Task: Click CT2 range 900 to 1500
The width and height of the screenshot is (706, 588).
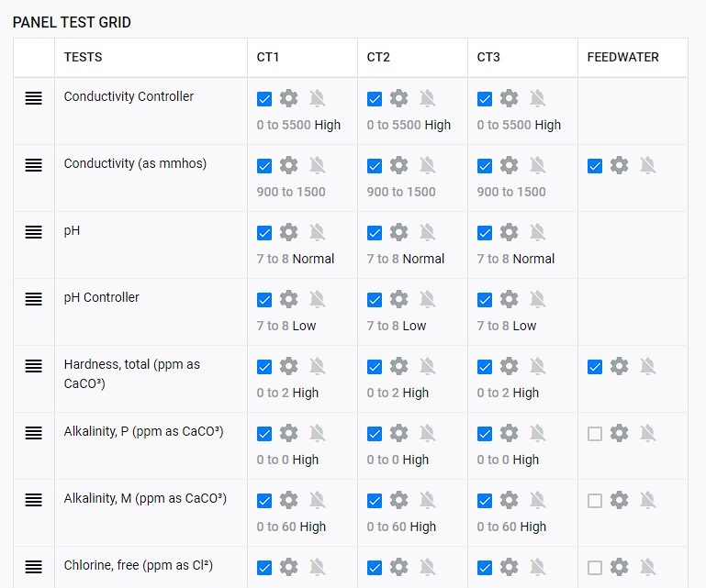Action: pyautogui.click(x=401, y=192)
